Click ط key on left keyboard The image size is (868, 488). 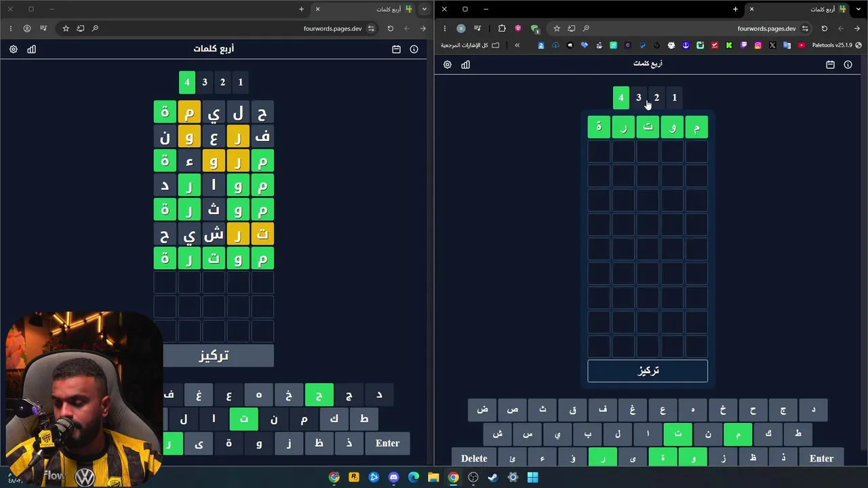click(364, 419)
